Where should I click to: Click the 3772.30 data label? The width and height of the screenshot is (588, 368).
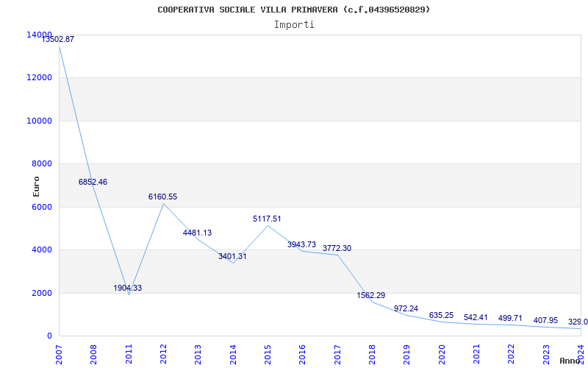click(337, 248)
